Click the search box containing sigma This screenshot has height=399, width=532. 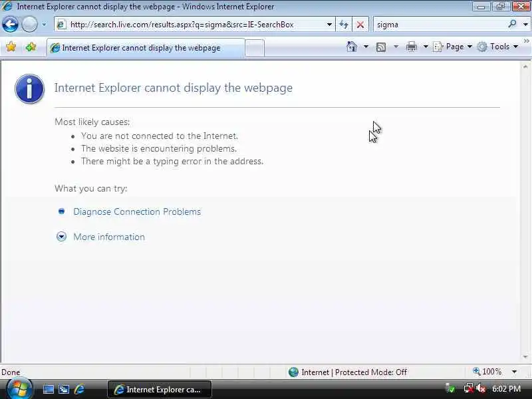coord(440,25)
